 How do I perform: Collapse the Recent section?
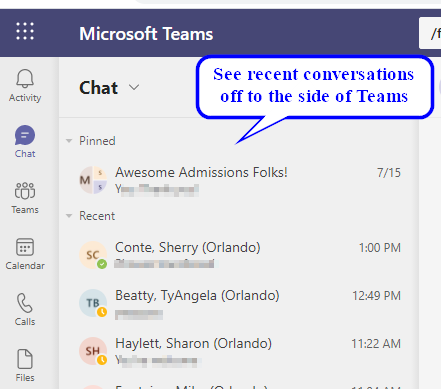coord(69,216)
